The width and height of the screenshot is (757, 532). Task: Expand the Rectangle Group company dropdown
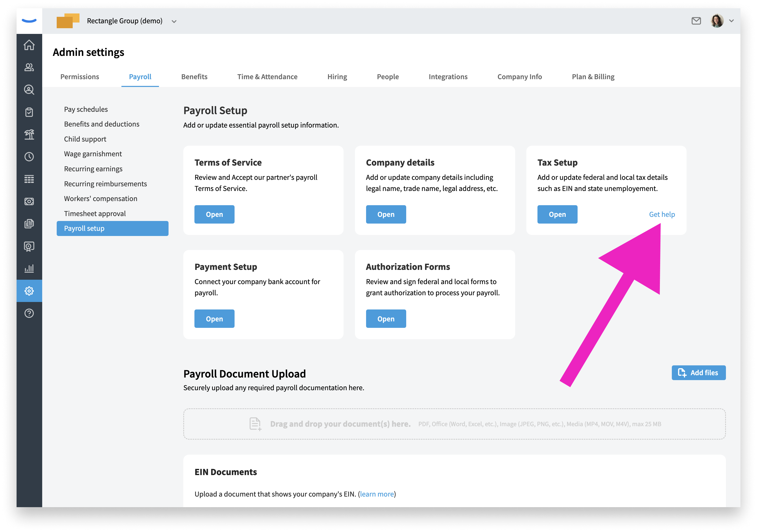point(174,21)
